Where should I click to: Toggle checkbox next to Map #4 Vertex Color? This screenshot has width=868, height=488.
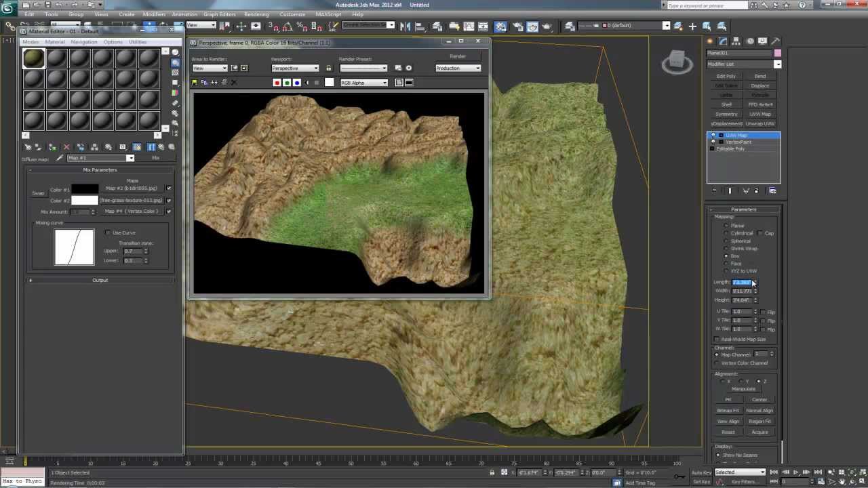169,211
